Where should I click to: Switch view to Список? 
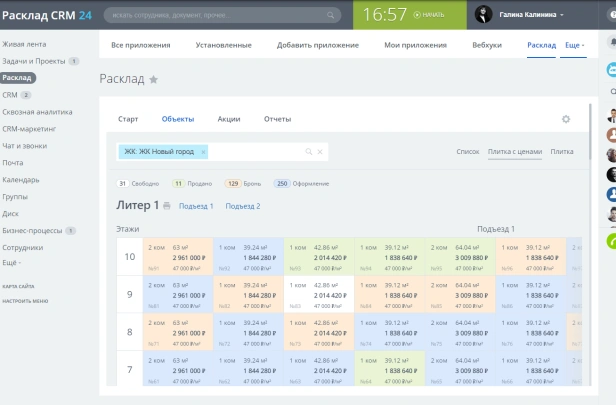point(468,152)
